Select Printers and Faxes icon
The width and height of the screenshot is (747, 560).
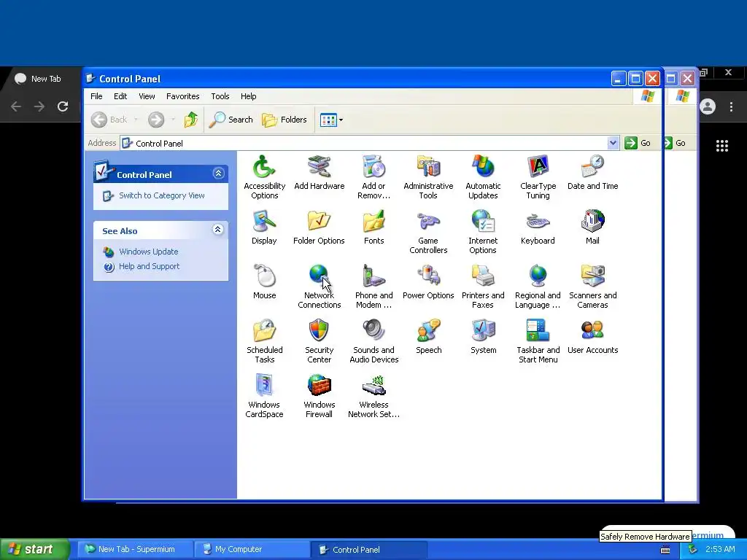(483, 287)
